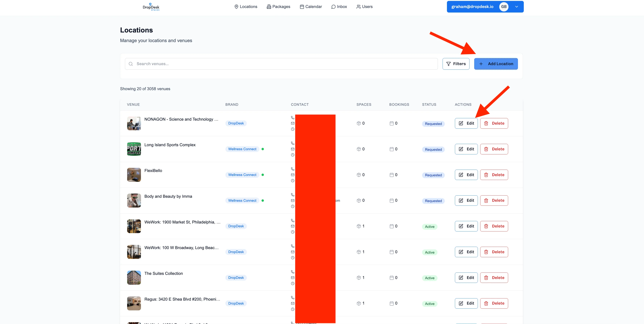Select the venue name FlexiBello
The height and width of the screenshot is (324, 644).
153,171
